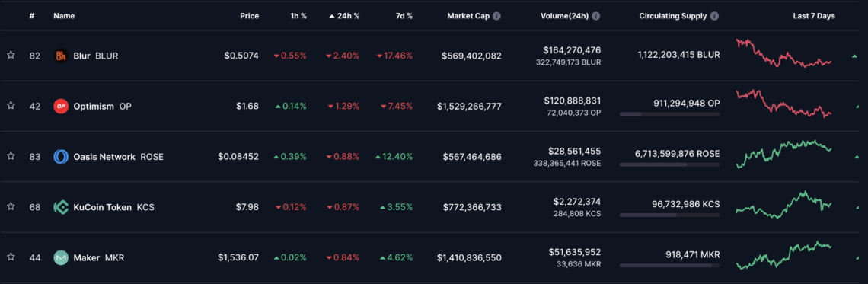Viewport: 868px width, 284px height.
Task: Click the Oasis Network ROSE logo
Action: tap(61, 157)
